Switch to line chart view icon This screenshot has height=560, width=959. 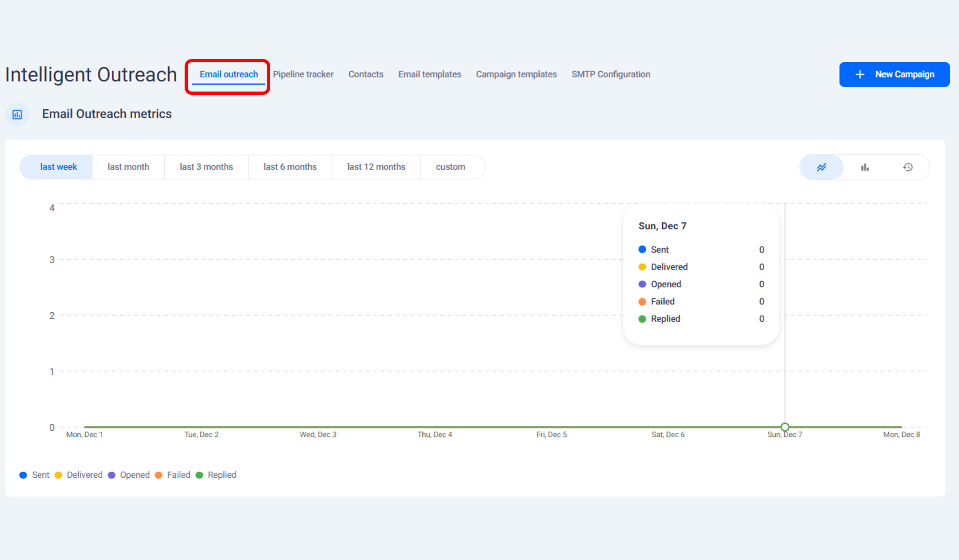(821, 167)
